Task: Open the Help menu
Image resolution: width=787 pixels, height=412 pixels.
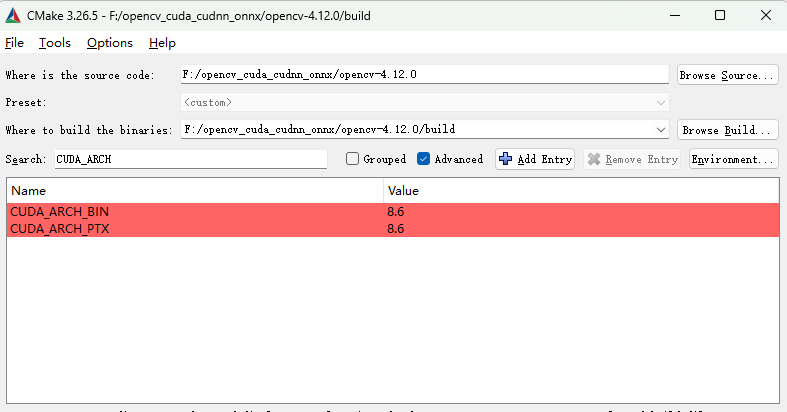Action: (162, 43)
